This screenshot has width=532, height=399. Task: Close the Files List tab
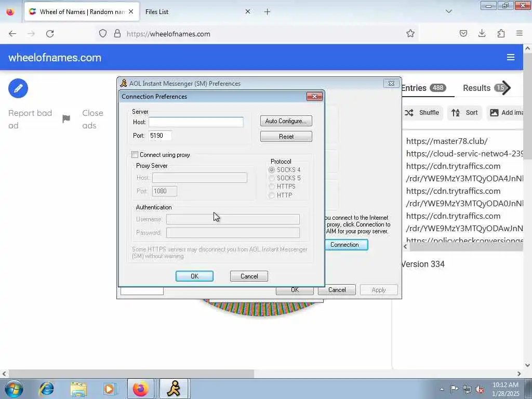[x=248, y=11]
